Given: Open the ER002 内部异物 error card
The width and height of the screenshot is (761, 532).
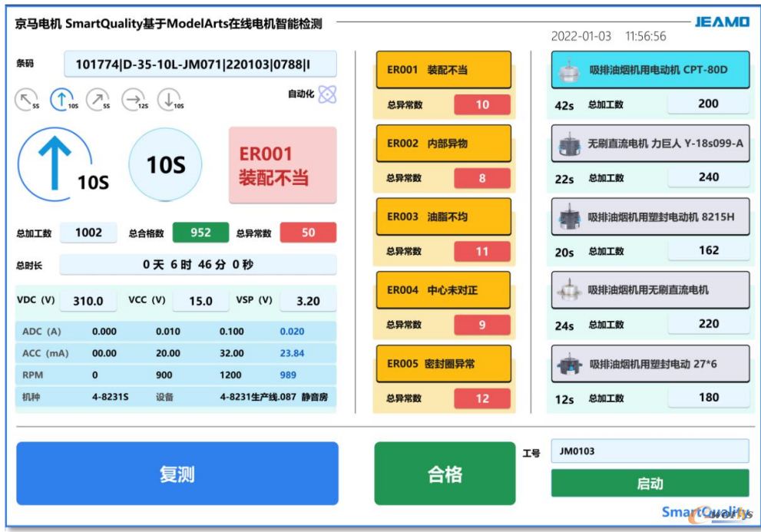Looking at the screenshot, I should point(444,144).
